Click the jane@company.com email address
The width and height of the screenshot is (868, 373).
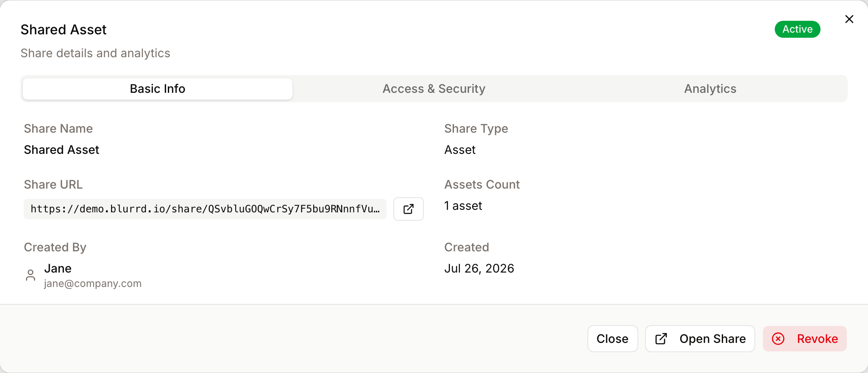pos(93,284)
